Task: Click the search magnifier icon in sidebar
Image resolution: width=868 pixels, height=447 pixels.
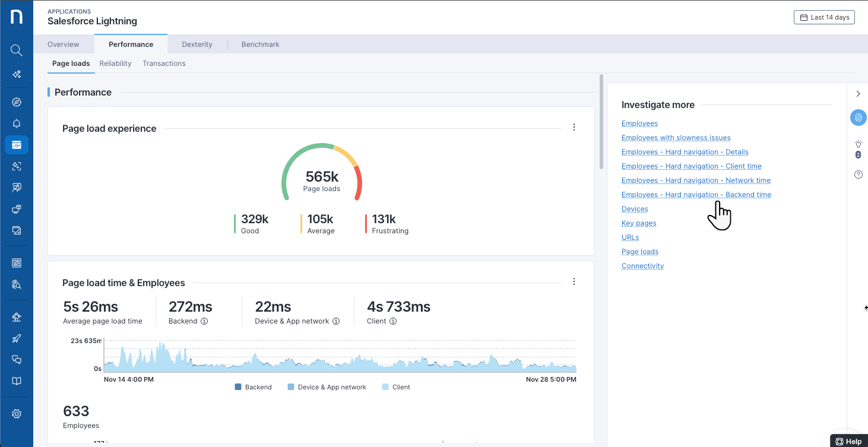Action: tap(17, 50)
